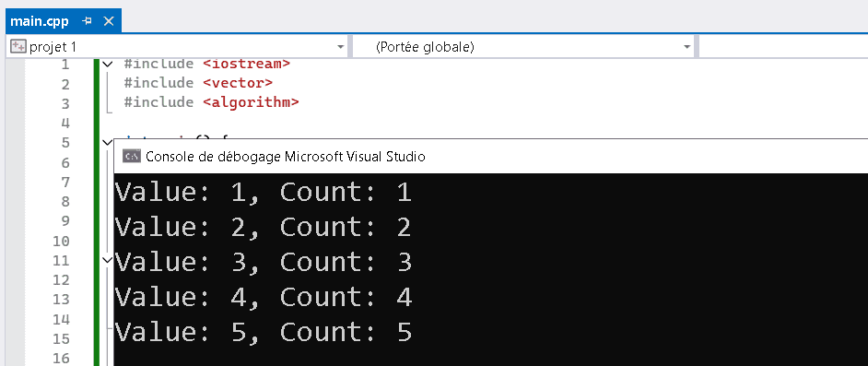This screenshot has height=366, width=868.
Task: Click the projet 1 project icon
Action: pos(18,47)
